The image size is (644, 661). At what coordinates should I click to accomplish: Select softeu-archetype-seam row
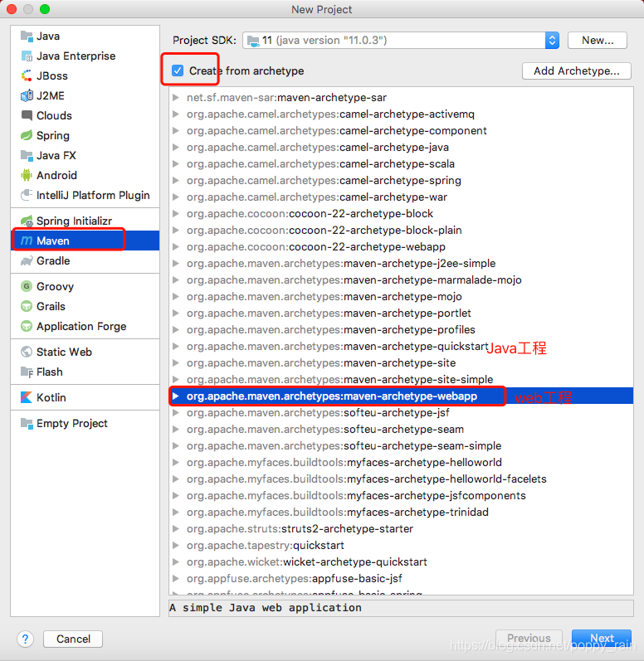point(401,429)
